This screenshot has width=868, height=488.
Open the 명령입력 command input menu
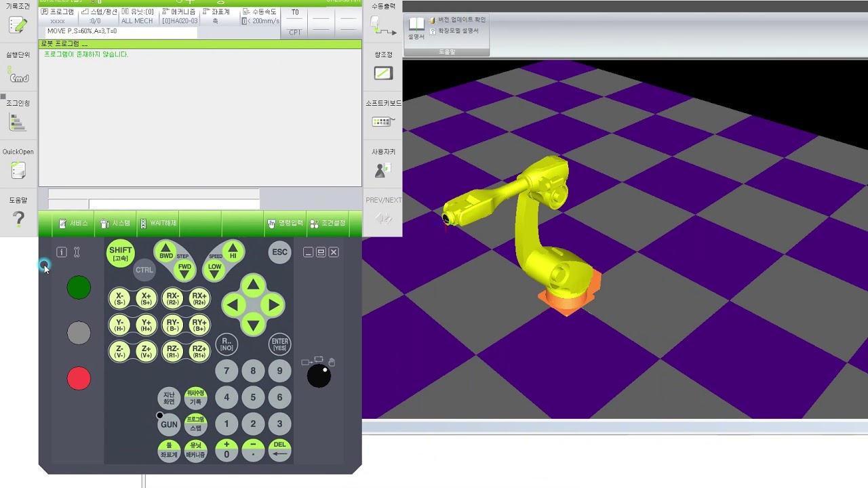click(x=285, y=223)
